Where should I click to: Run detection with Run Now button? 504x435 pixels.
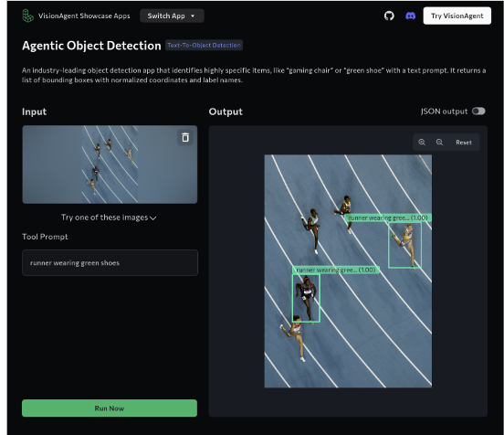click(110, 408)
